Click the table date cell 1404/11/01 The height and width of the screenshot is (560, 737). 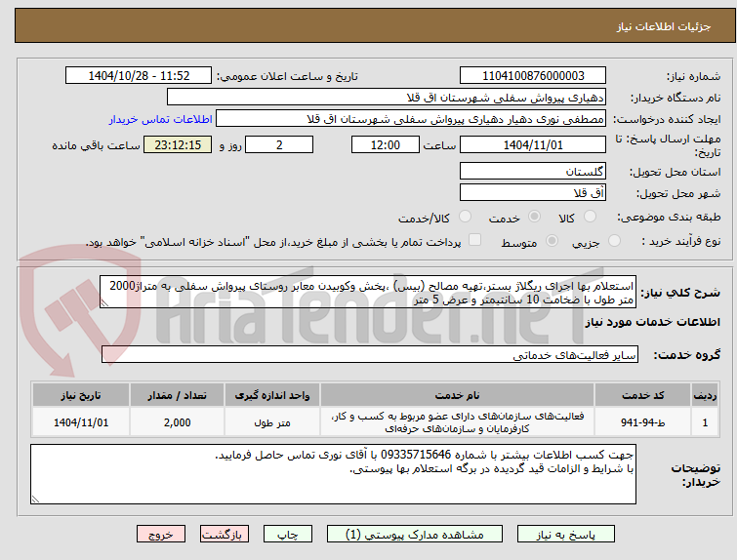point(81,422)
